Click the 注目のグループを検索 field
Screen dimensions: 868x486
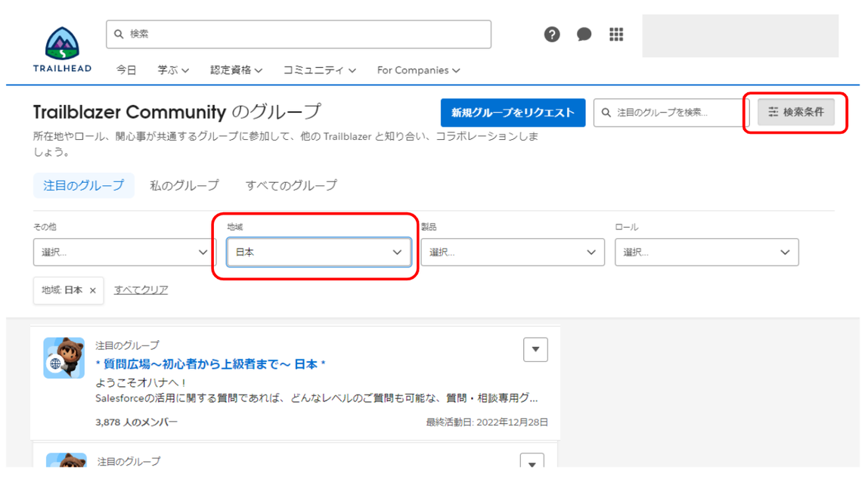671,113
